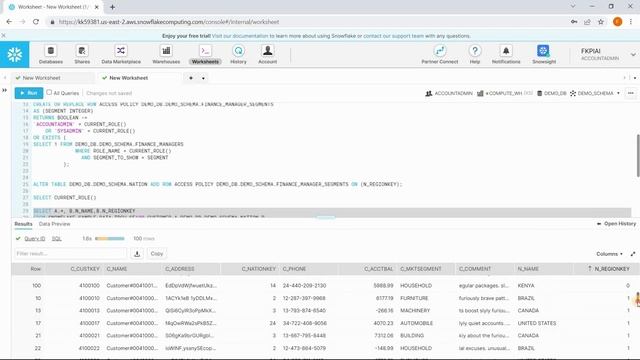The width and height of the screenshot is (640, 360).
Task: Open a new browser tab
Action: (x=112, y=7)
